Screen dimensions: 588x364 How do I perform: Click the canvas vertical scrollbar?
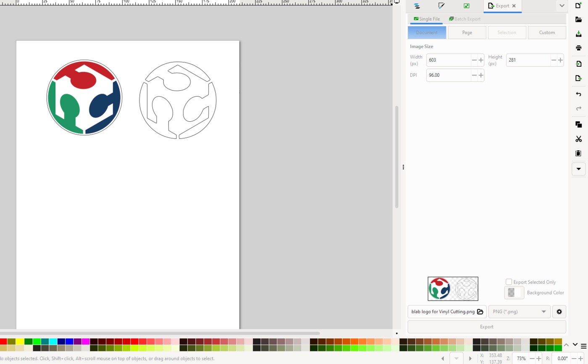coord(396,157)
